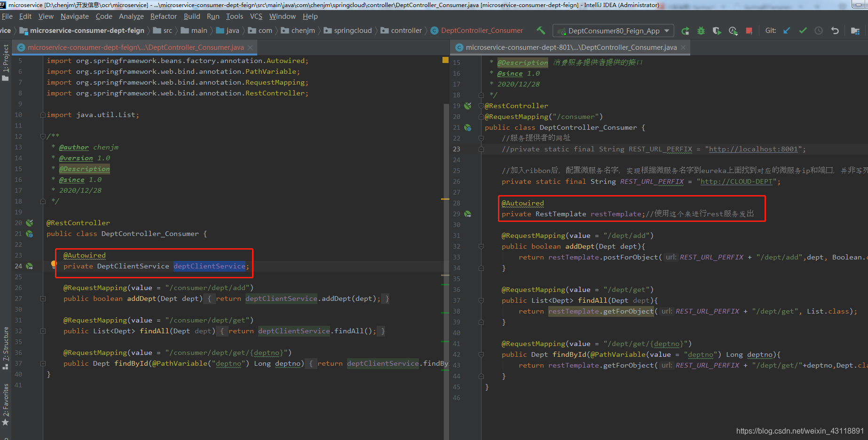The width and height of the screenshot is (868, 440).
Task: Click the Git Rollback undo icon
Action: 835,31
